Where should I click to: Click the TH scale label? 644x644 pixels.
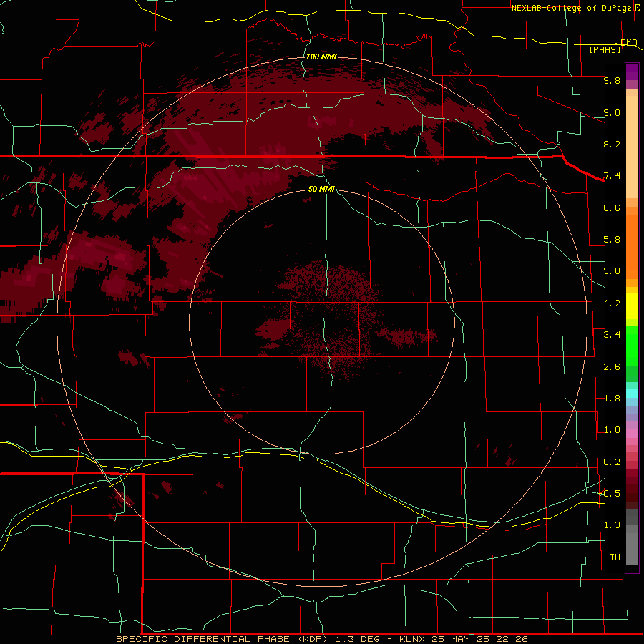615,557
